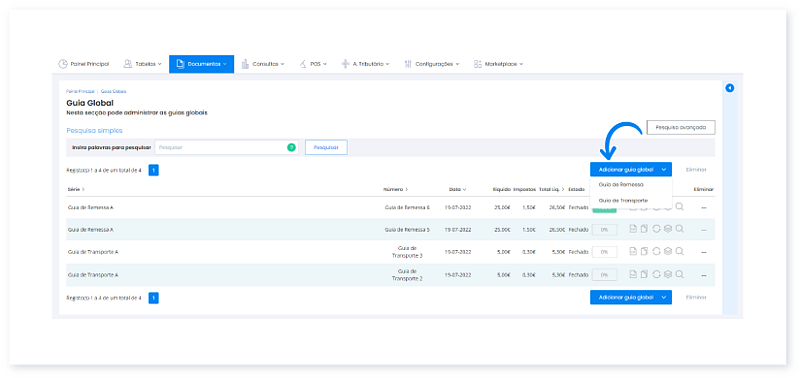The height and width of the screenshot is (378, 800).
Task: Focus the Pesquisar search input field
Action: [x=227, y=147]
